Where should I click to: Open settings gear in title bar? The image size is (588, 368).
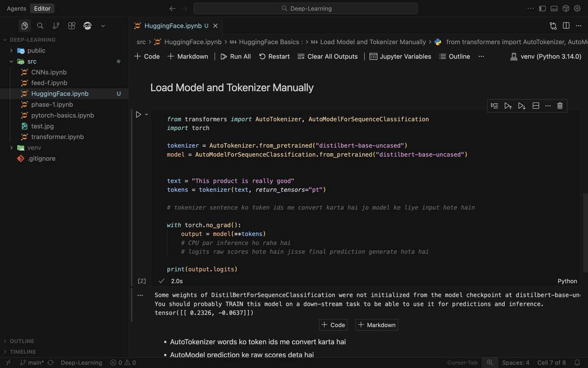coord(578,8)
